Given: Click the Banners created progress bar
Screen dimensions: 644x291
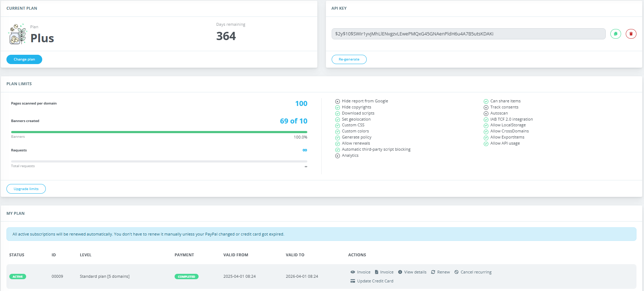Looking at the screenshot, I should pyautogui.click(x=159, y=132).
